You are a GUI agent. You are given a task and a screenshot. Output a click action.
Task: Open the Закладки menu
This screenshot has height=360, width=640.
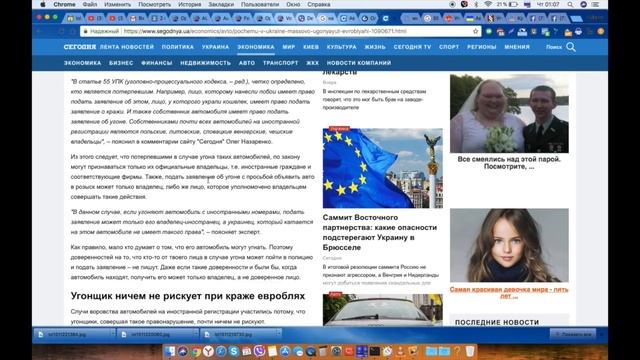221,4
